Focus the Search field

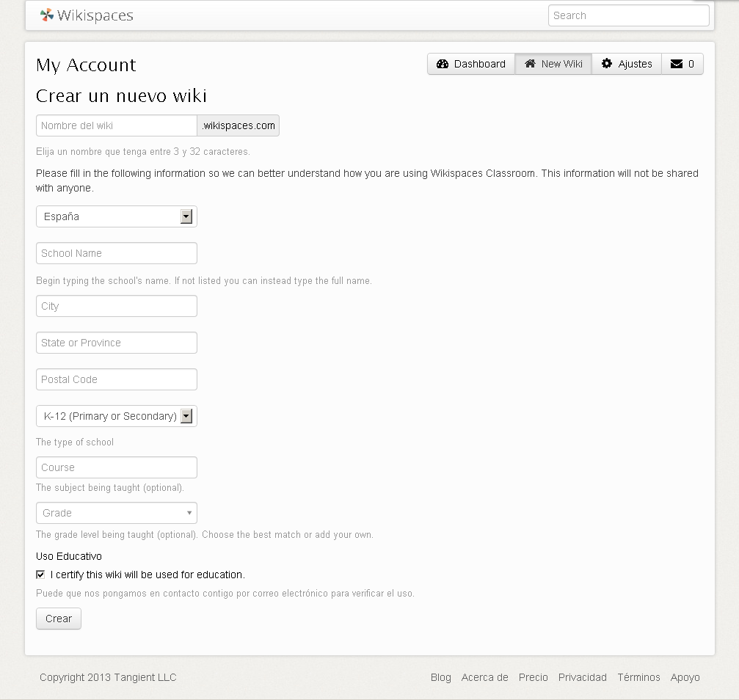point(629,15)
